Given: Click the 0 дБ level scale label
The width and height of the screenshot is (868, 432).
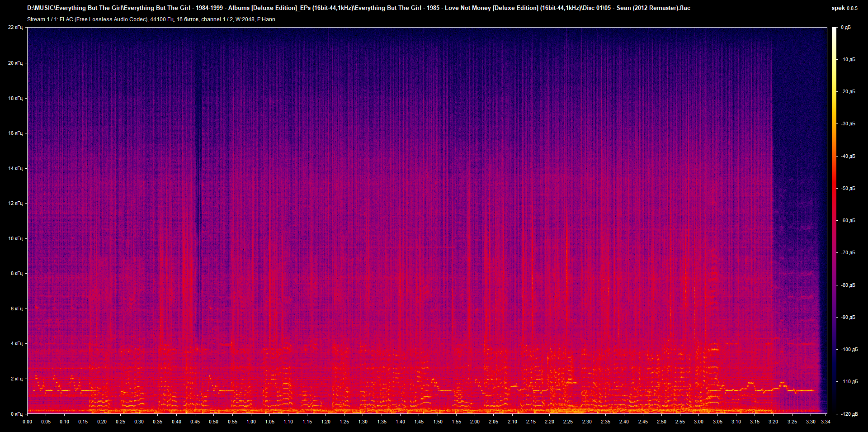Looking at the screenshot, I should 846,27.
